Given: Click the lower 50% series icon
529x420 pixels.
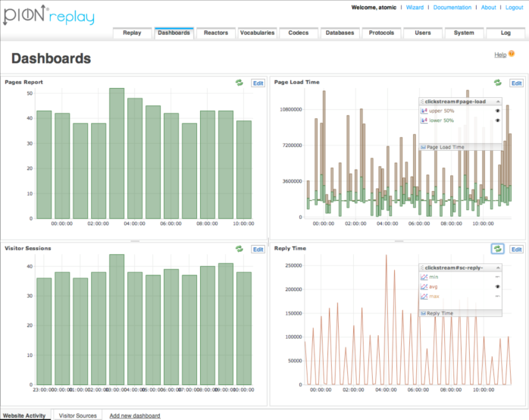Looking at the screenshot, I should click(424, 121).
